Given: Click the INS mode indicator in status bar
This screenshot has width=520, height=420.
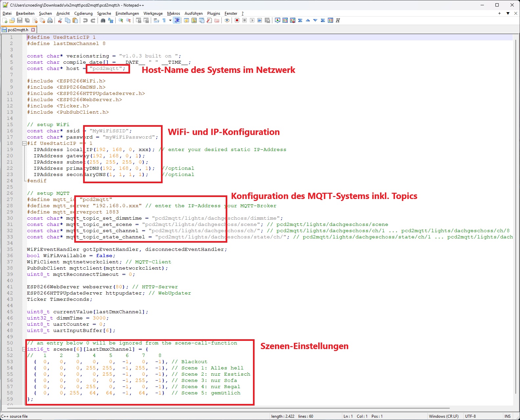Looking at the screenshot, I should coord(508,416).
